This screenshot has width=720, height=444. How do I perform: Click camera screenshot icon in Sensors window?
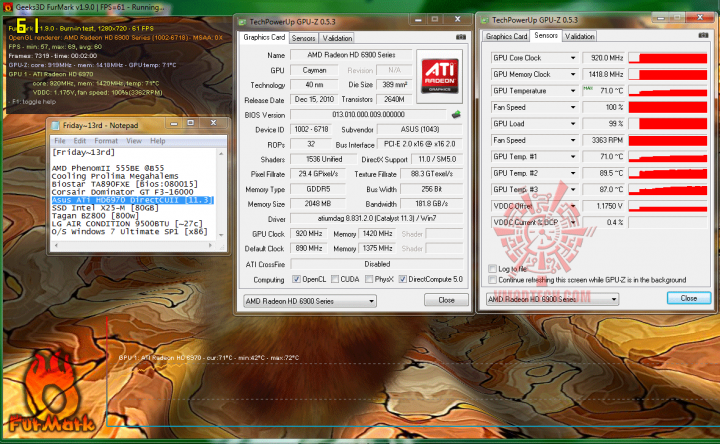click(703, 35)
